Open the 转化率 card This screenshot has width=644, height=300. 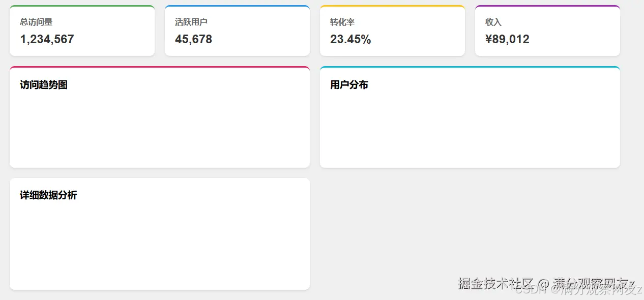coord(392,31)
